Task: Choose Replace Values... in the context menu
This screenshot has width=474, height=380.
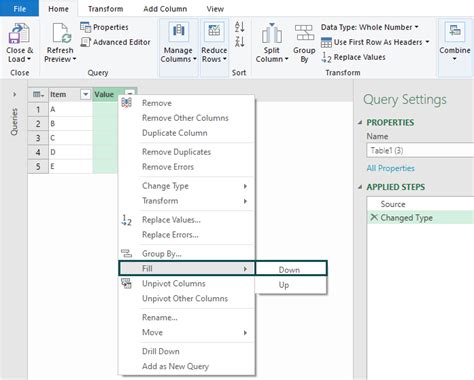Action: click(171, 220)
